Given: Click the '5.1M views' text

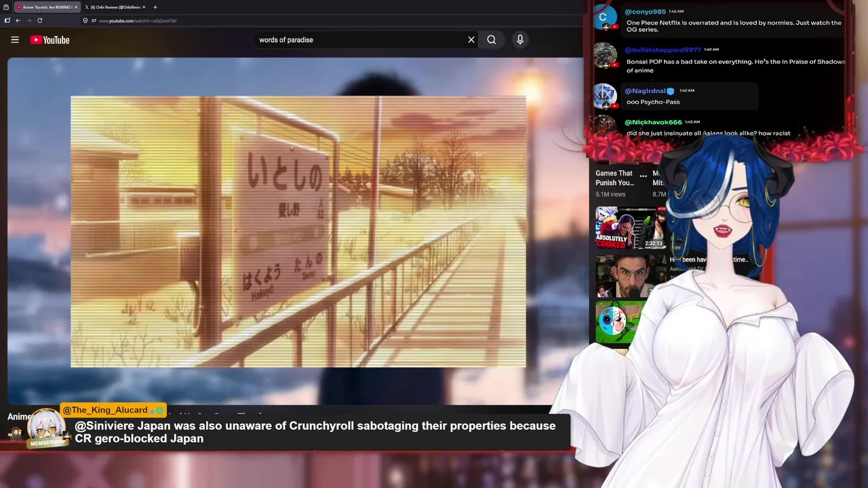Looking at the screenshot, I should [x=610, y=195].
